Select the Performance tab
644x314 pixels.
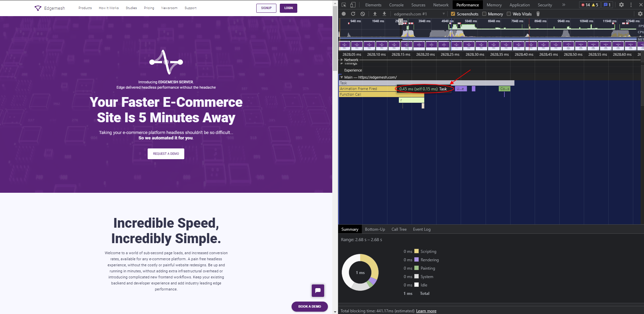[467, 5]
